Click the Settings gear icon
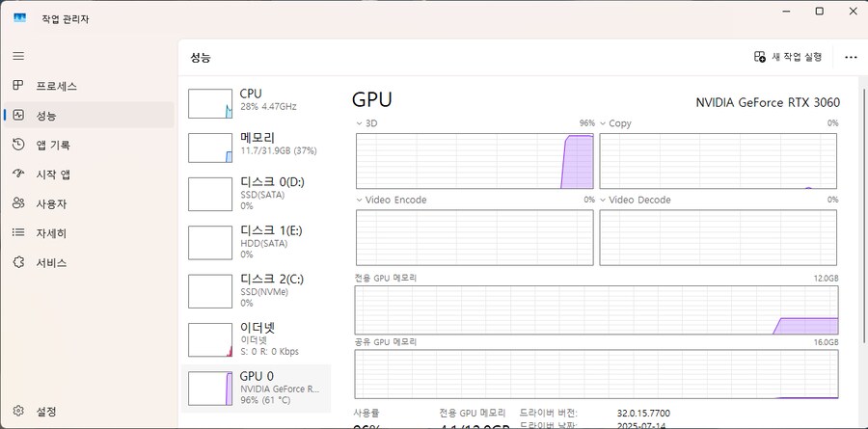This screenshot has width=868, height=429. 18,412
